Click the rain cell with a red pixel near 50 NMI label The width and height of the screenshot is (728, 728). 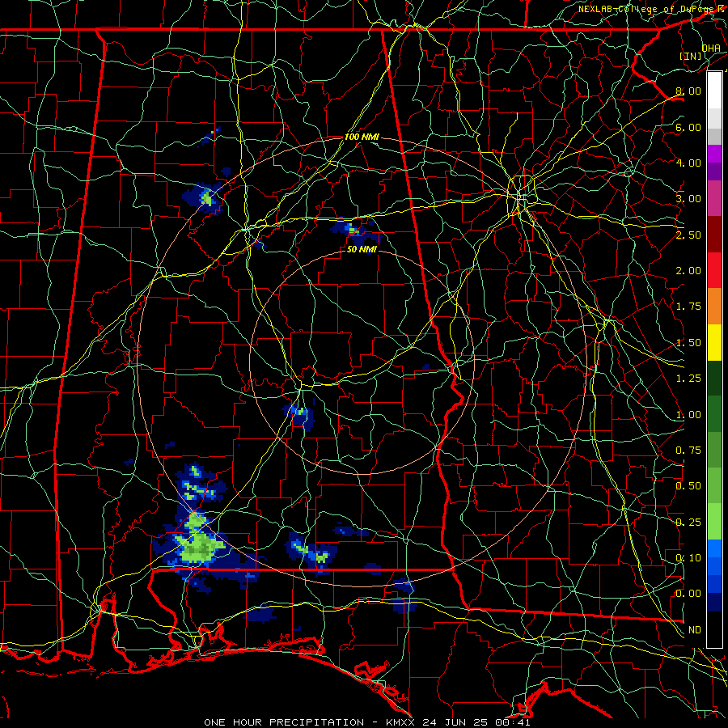pyautogui.click(x=356, y=231)
